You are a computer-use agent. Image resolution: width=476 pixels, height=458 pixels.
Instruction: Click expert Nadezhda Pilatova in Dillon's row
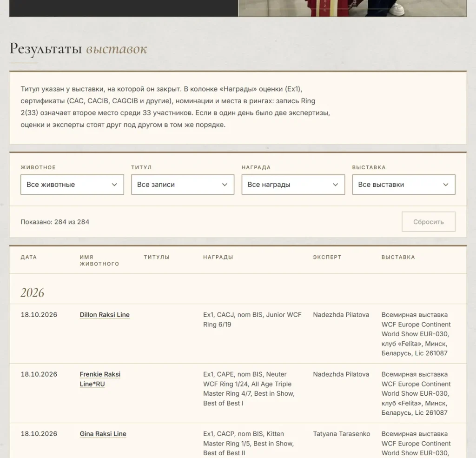(341, 315)
